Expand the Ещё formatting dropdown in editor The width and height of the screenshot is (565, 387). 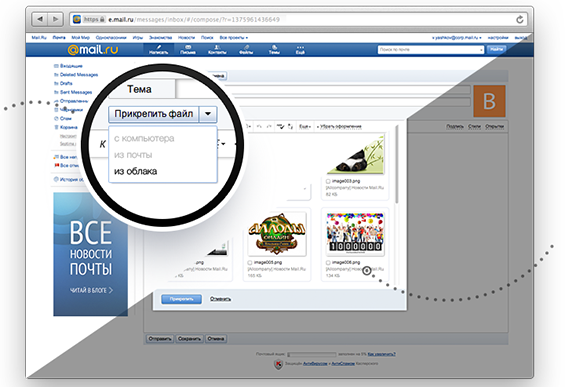pyautogui.click(x=304, y=126)
